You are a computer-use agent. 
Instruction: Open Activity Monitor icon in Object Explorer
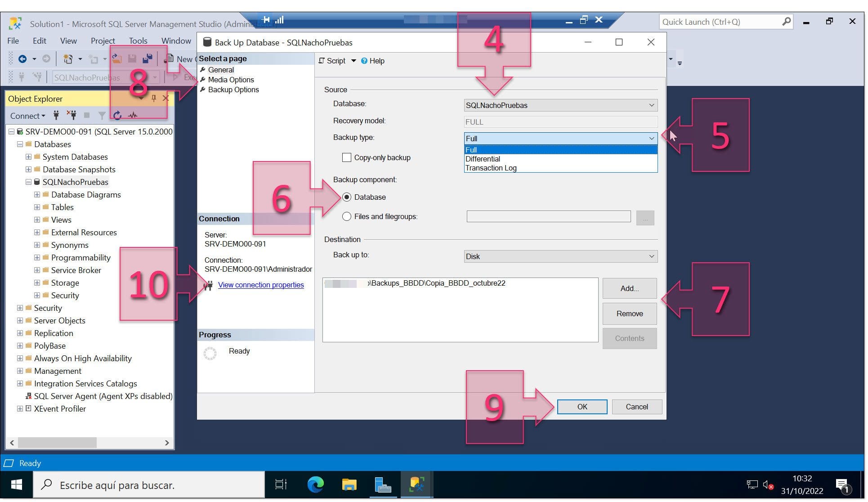coord(133,116)
